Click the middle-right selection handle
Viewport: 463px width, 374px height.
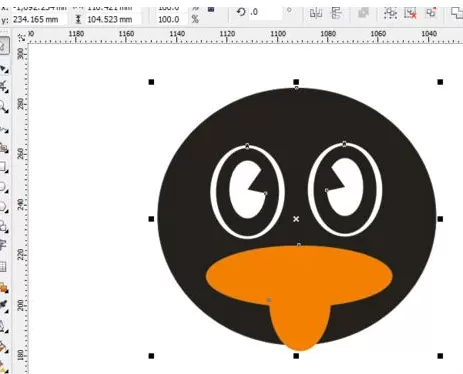tap(440, 219)
